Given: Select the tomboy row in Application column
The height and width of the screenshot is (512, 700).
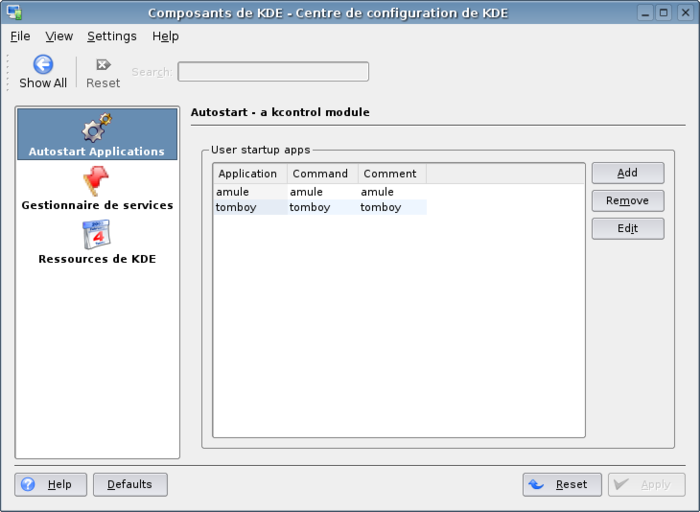Looking at the screenshot, I should 250,207.
